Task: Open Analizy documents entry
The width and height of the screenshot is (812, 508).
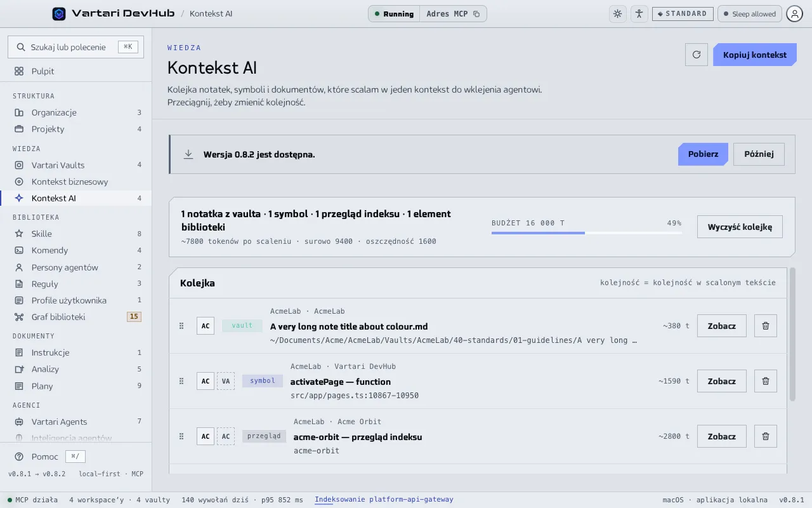Action: tap(76, 369)
